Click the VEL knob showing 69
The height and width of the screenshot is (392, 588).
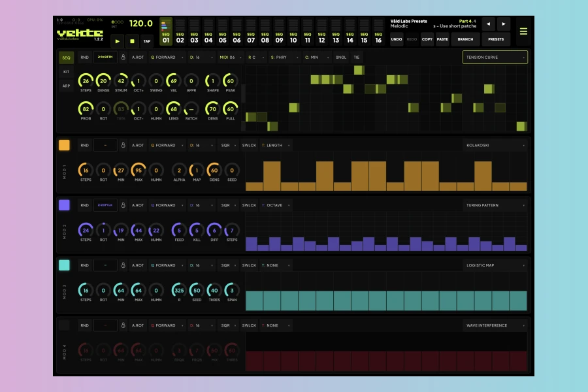174,81
